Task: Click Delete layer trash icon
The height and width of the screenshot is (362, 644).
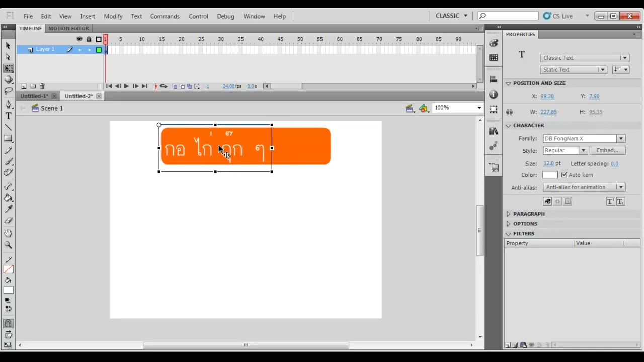Action: click(42, 86)
